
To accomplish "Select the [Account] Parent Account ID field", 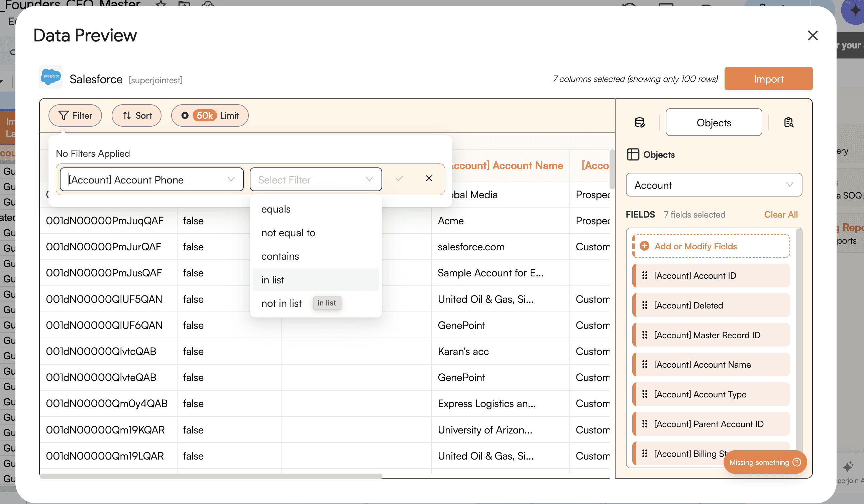I will pyautogui.click(x=711, y=424).
